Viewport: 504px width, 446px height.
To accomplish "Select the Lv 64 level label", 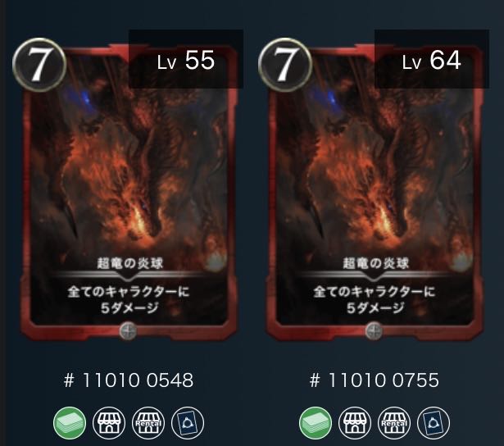I will (432, 60).
